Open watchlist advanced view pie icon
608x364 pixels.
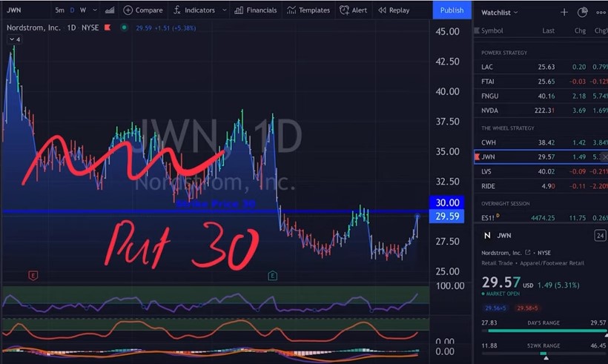pos(582,13)
